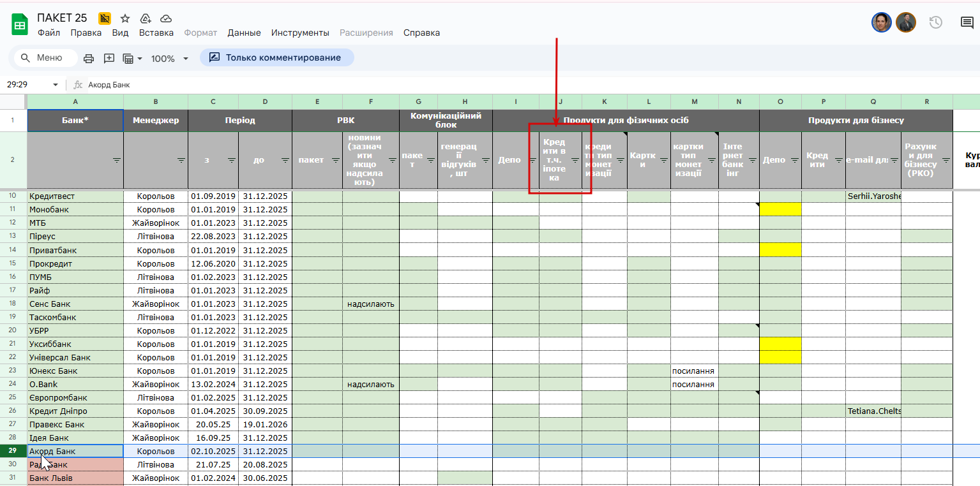Open filter on Депо column under Продукти для бізнесу
This screenshot has width=980, height=486.
click(794, 160)
